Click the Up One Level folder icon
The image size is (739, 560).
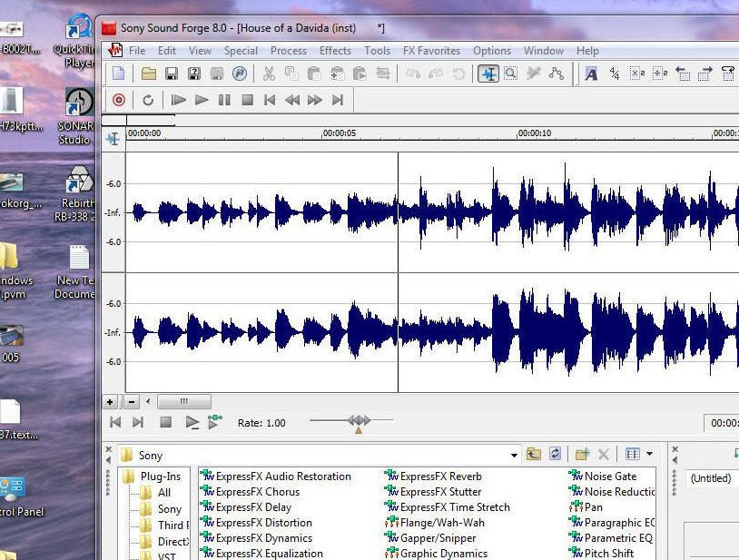coord(533,454)
